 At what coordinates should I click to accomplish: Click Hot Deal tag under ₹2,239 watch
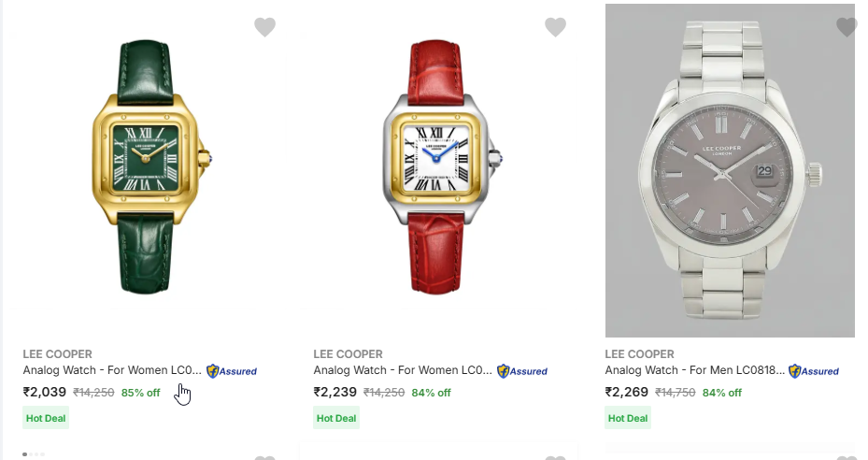(336, 418)
